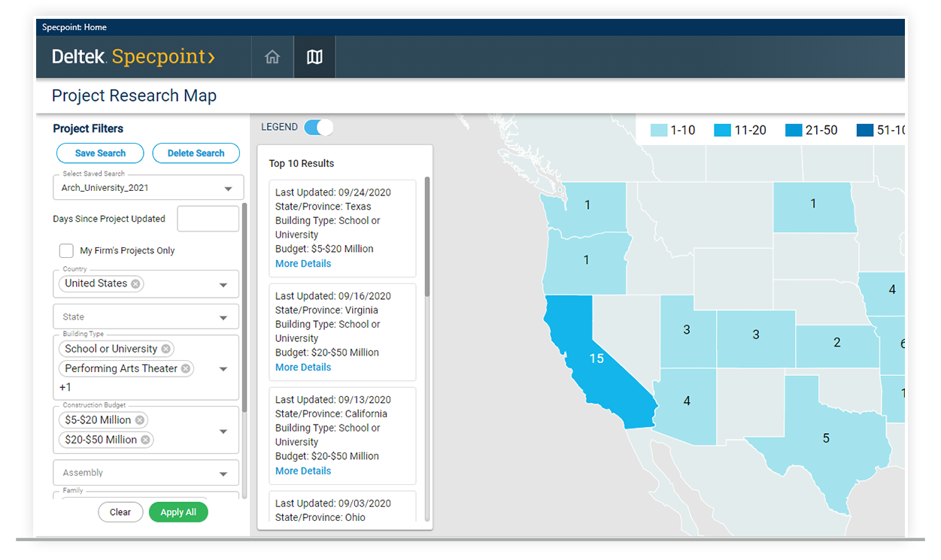Click the Clear button
941x560 pixels.
(x=120, y=512)
